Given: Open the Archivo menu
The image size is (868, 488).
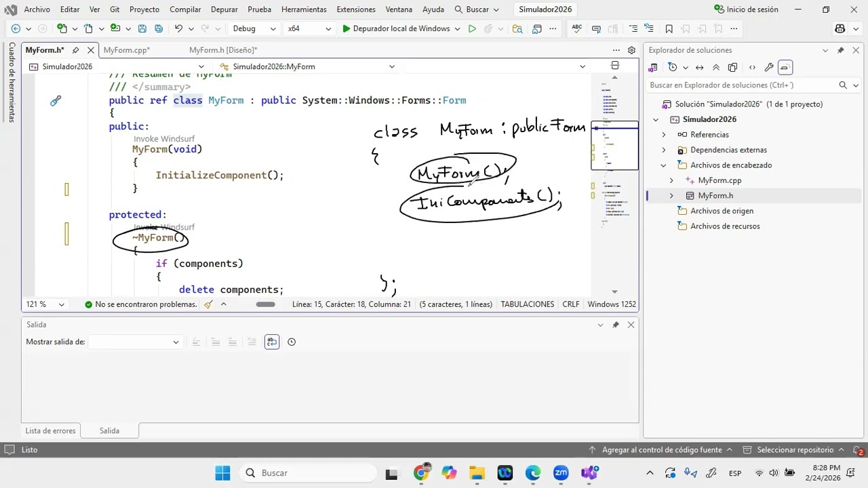Looking at the screenshot, I should (37, 9).
